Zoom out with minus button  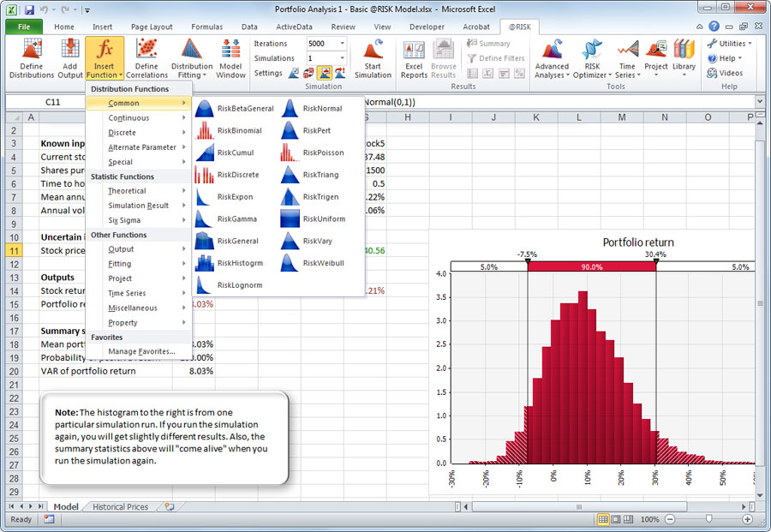coord(670,519)
